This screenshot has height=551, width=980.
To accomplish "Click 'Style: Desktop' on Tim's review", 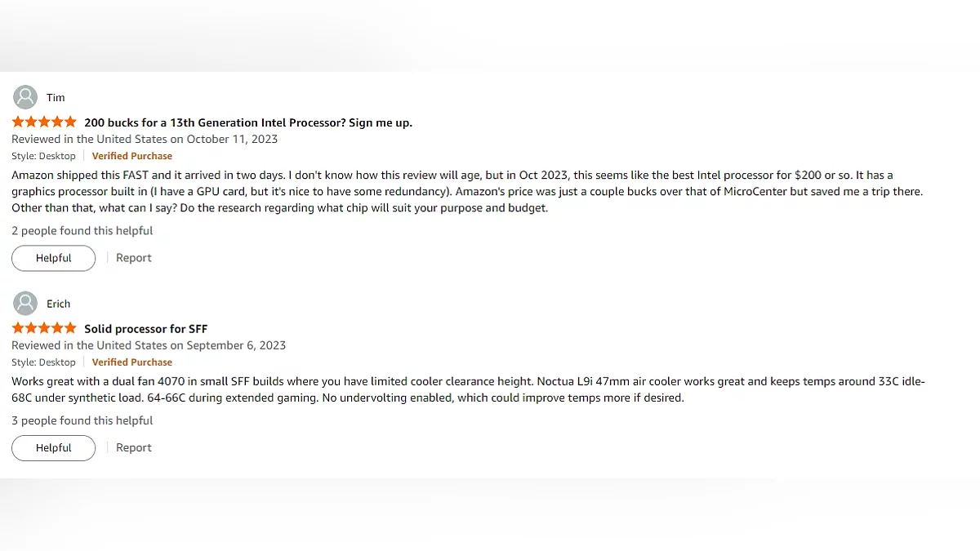I will [43, 156].
